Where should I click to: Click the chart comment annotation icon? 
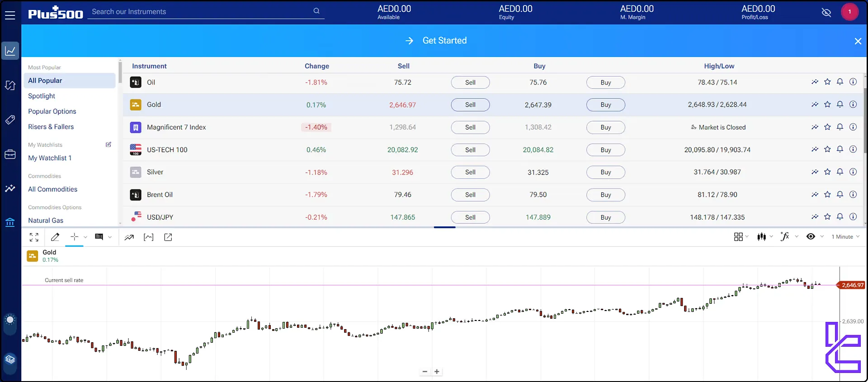pos(99,237)
